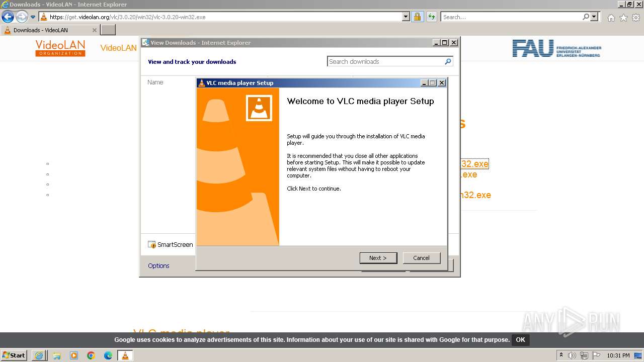Click the Internet Explorer Forward arrow

[22, 17]
